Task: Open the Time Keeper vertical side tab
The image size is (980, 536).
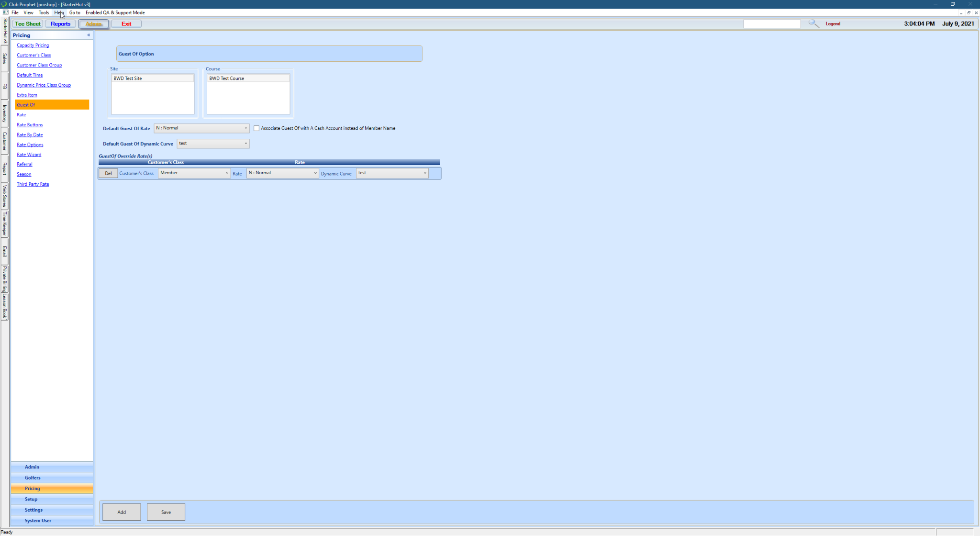Action: pos(4,223)
